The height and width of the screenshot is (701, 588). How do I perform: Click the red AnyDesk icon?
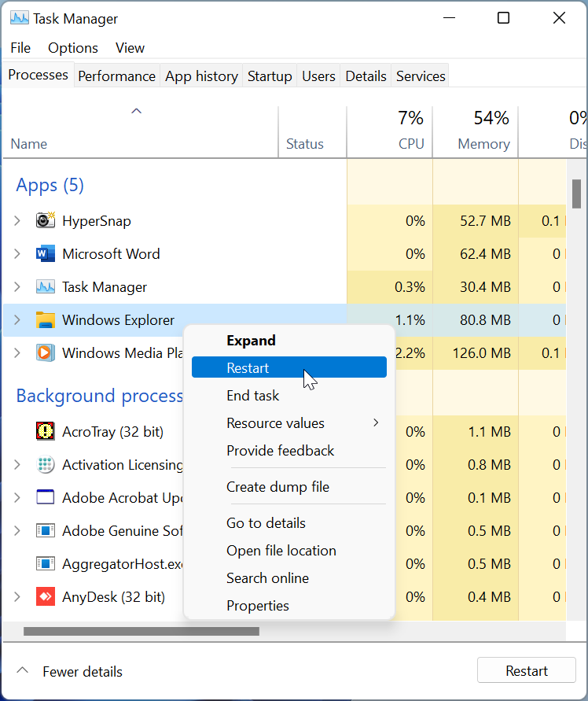[x=45, y=596]
